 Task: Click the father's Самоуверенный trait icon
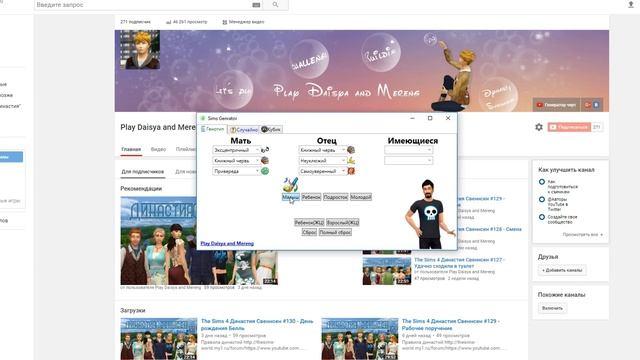pos(351,171)
